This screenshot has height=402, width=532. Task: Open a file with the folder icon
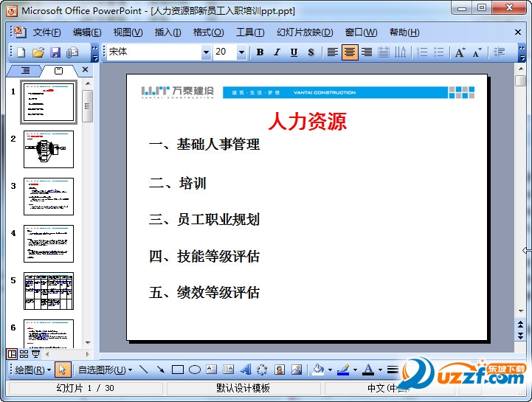(38, 52)
